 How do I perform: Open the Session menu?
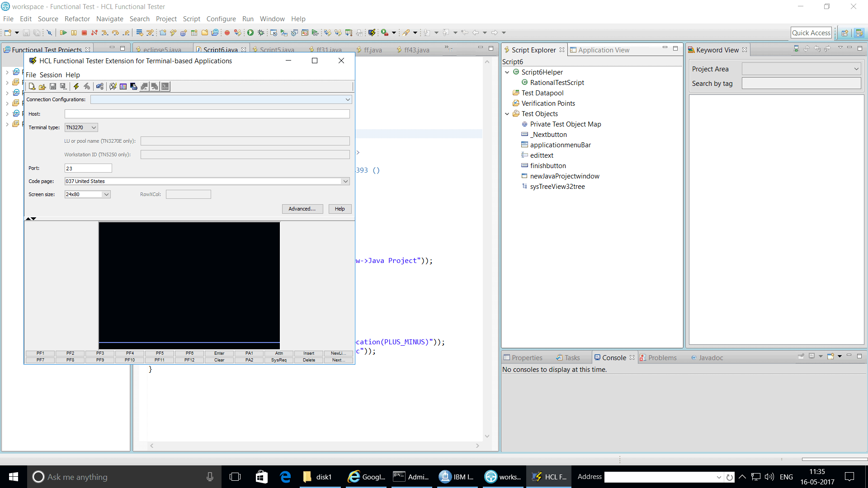(51, 75)
